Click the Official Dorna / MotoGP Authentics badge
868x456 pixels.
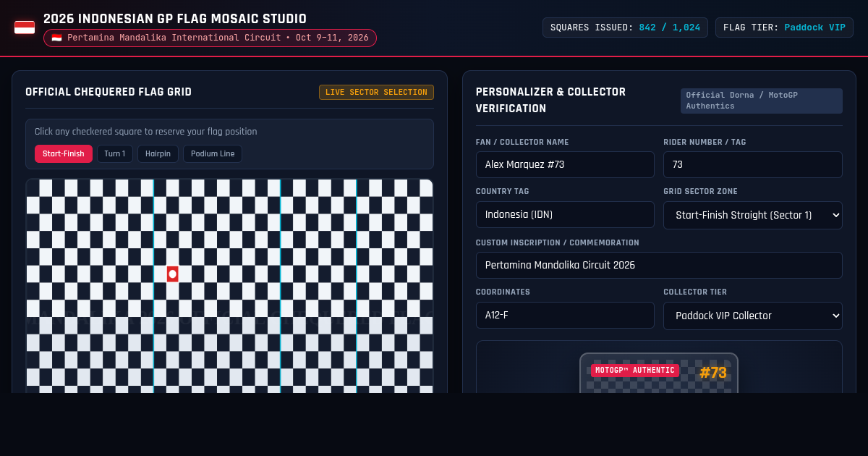[x=762, y=101]
